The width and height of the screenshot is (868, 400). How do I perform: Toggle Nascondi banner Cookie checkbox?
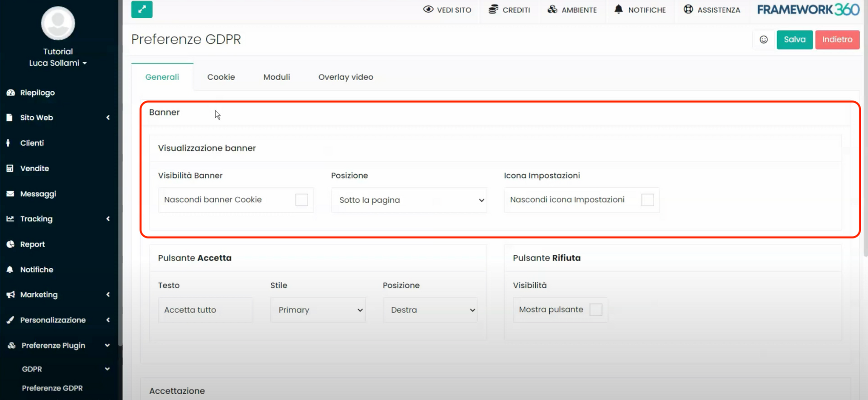tap(302, 200)
